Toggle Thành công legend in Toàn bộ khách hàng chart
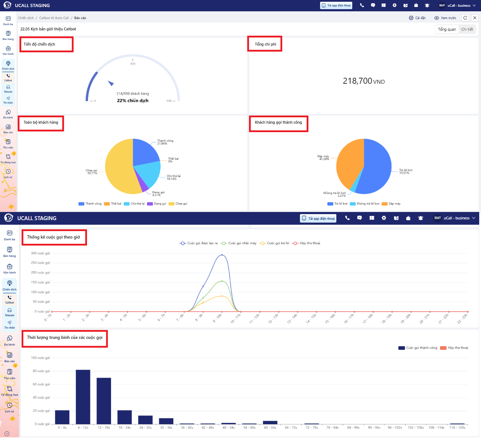The height and width of the screenshot is (448, 481). coord(90,204)
